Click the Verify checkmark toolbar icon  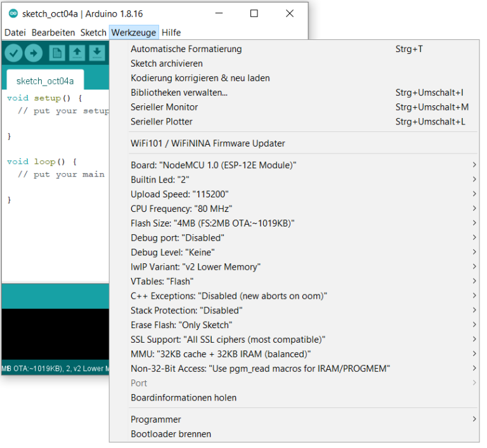(14, 53)
